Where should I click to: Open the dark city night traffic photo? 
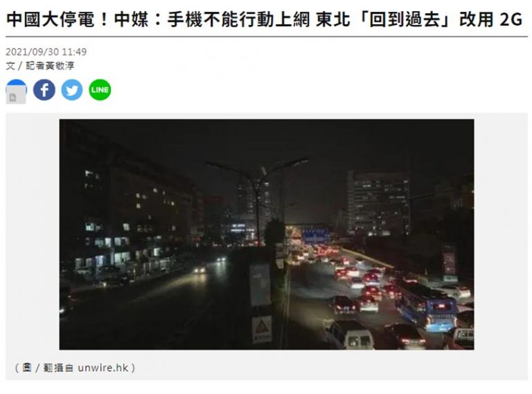pyautogui.click(x=267, y=234)
